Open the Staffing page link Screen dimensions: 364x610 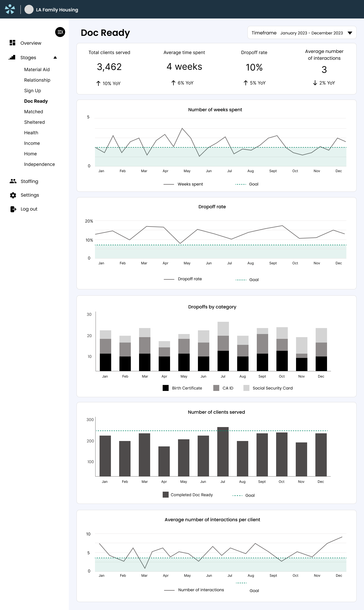[29, 181]
